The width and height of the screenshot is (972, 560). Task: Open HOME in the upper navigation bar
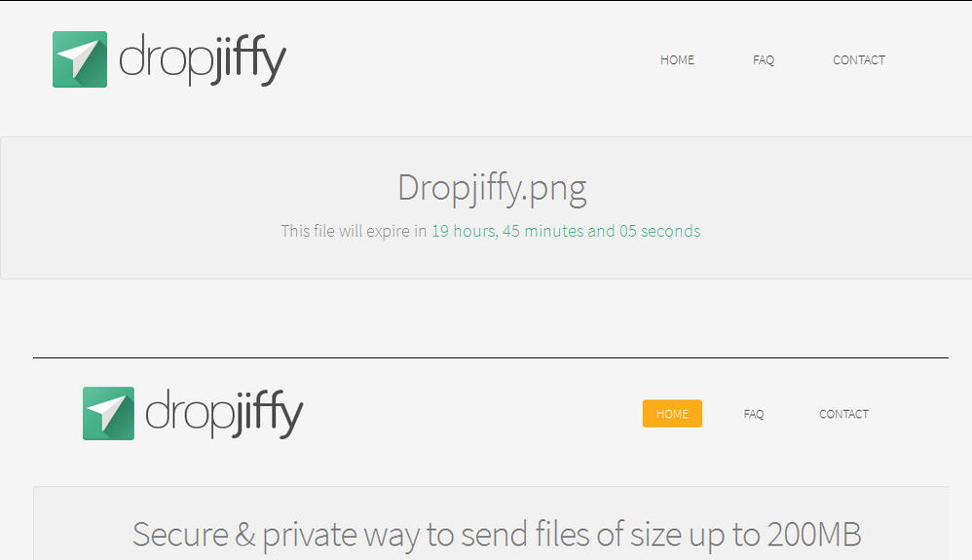click(677, 60)
